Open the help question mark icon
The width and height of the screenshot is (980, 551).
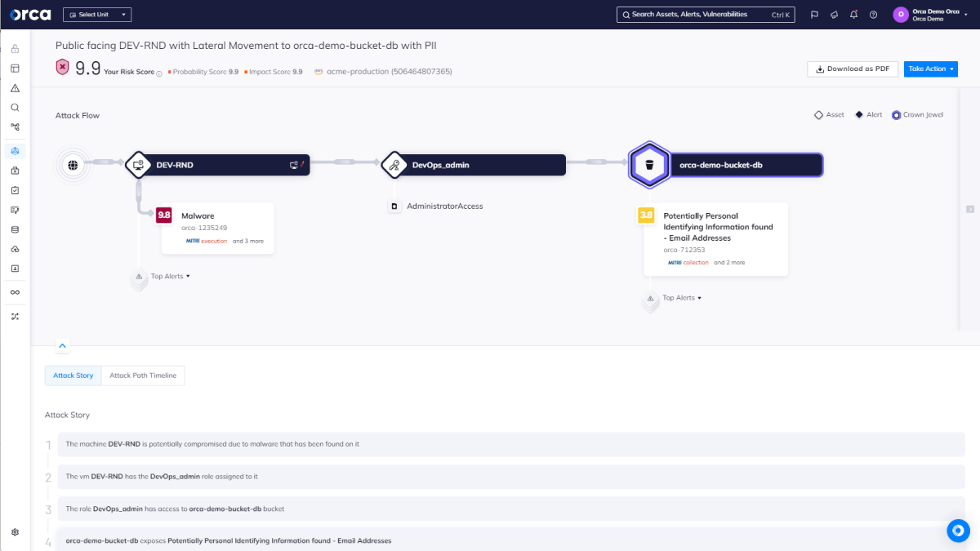(873, 15)
